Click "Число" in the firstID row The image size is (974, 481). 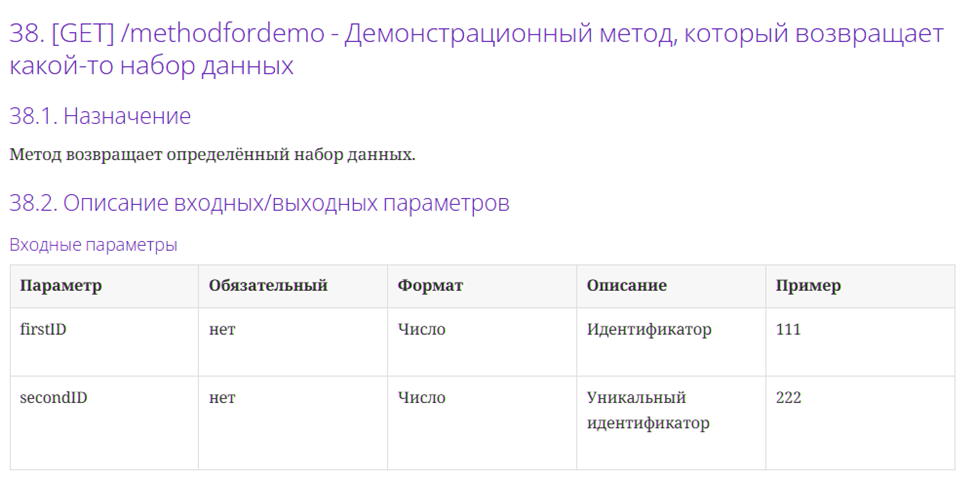point(421,329)
